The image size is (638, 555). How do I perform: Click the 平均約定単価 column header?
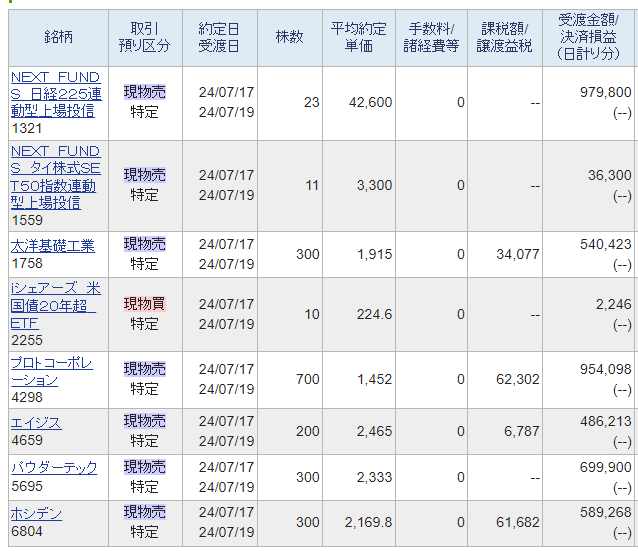pos(359,37)
